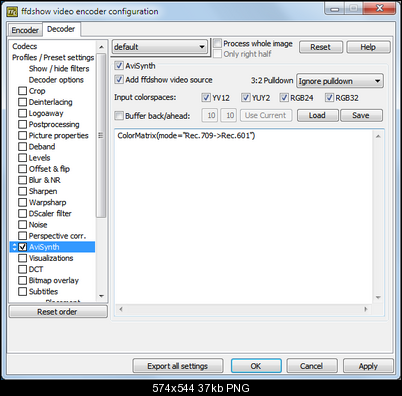Click the filter list scroll down arrow
This screenshot has width=402, height=396.
[101, 296]
